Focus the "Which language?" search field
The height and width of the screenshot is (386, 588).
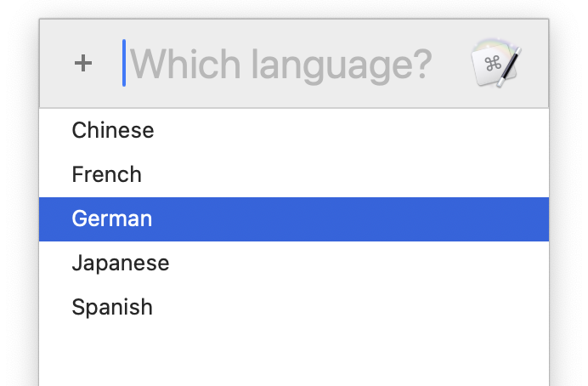coord(280,64)
